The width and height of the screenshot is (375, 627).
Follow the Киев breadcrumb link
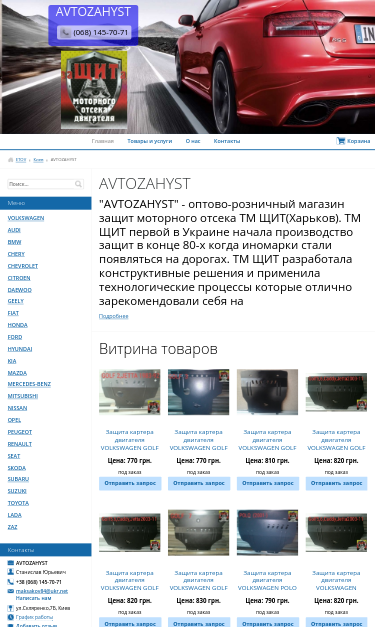(38, 160)
